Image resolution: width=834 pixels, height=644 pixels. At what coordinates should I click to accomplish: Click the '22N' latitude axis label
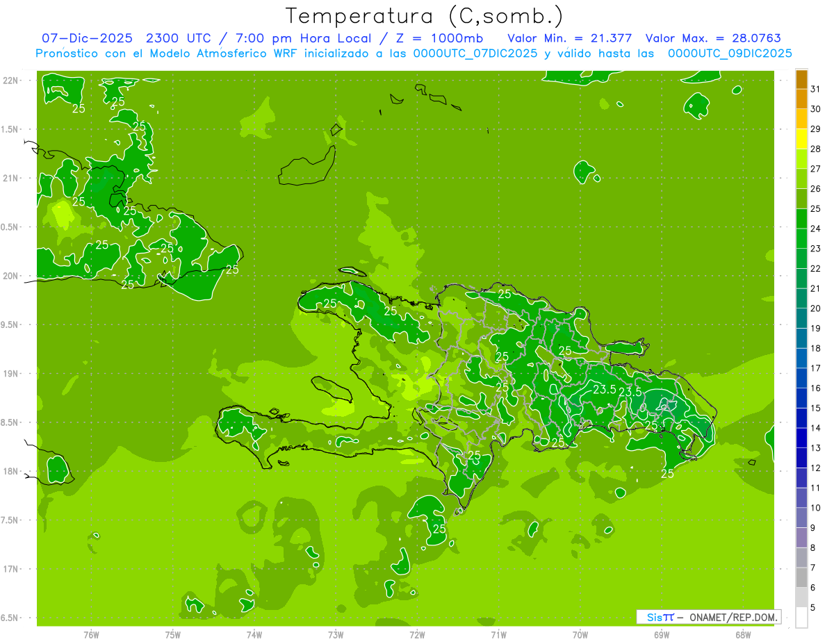pos(10,81)
